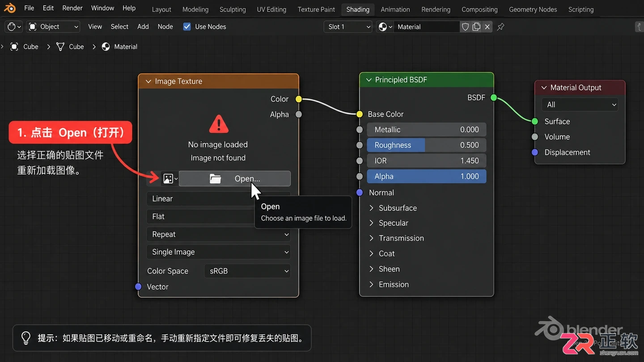
Task: Open the Help menu
Action: [129, 8]
